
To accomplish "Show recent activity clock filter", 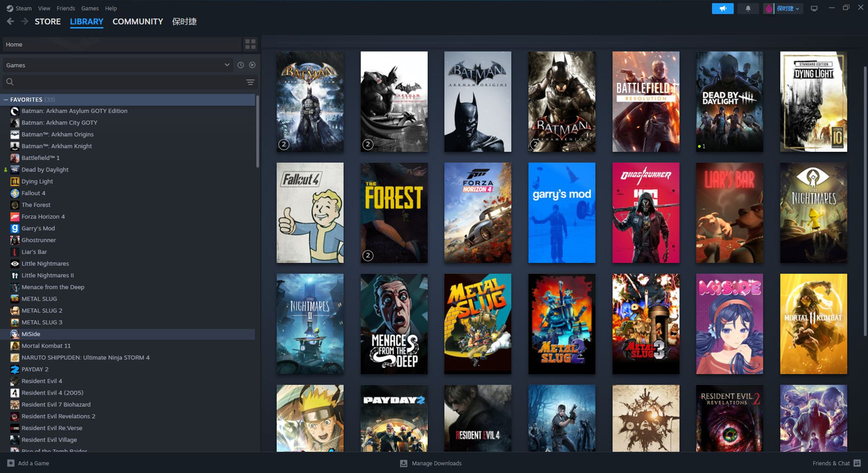I will click(x=240, y=65).
